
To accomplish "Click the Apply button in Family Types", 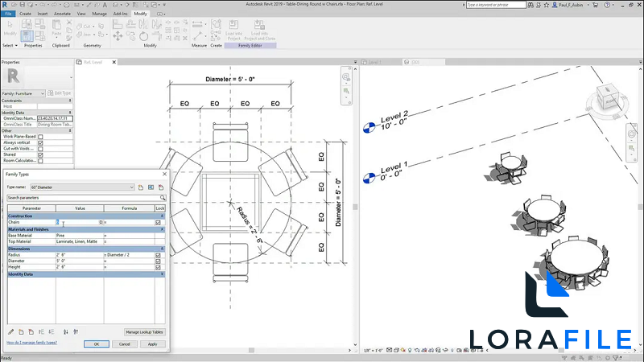I will 152,344.
